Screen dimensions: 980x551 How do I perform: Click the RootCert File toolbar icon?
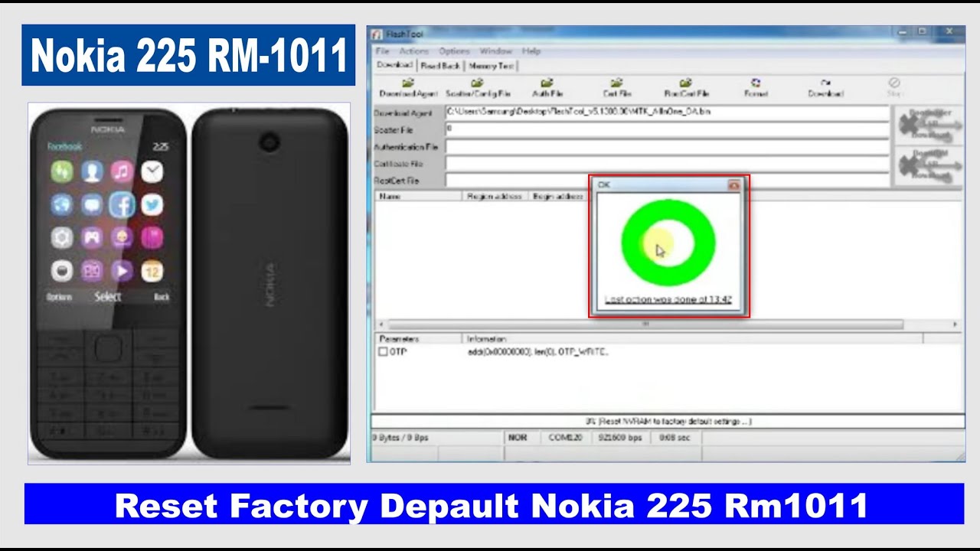[x=686, y=83]
